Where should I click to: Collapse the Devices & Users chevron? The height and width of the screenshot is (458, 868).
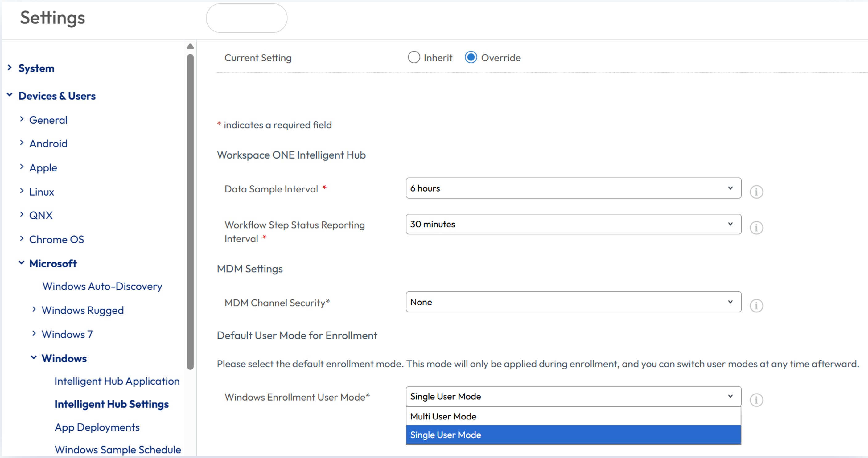10,95
